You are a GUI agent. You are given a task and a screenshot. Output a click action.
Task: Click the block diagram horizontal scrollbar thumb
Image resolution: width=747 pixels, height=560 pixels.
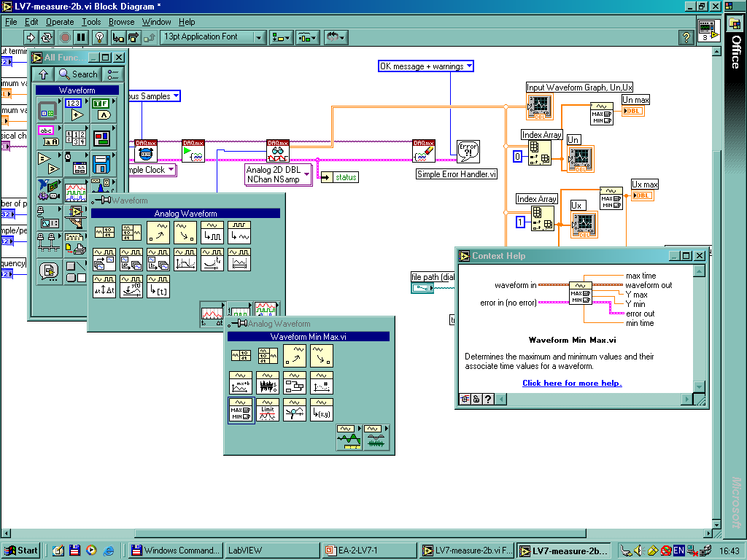(360, 533)
